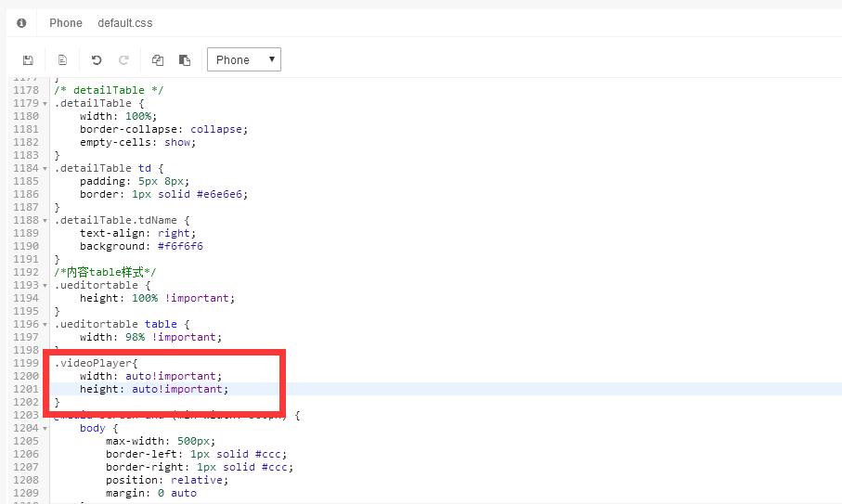Click the document icon next to save
This screenshot has height=504, width=842.
tap(62, 60)
